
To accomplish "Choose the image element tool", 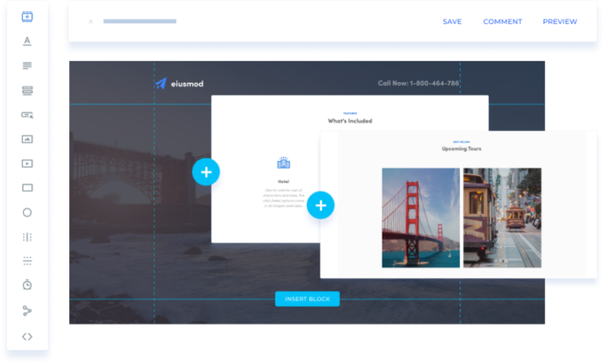I will [x=27, y=139].
